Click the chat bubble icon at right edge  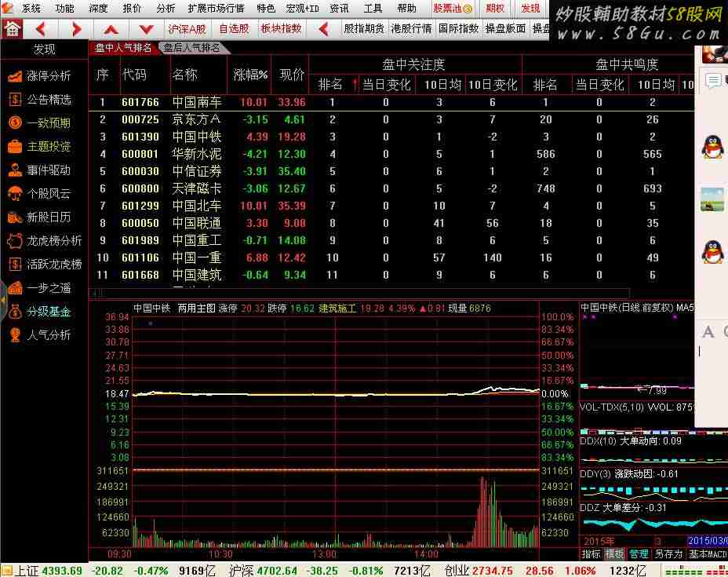(x=712, y=81)
